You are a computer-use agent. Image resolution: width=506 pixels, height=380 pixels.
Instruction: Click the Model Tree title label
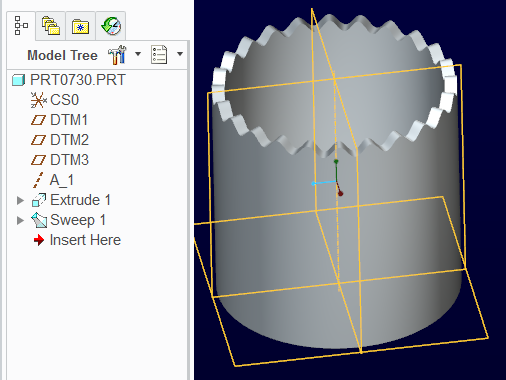(x=62, y=55)
